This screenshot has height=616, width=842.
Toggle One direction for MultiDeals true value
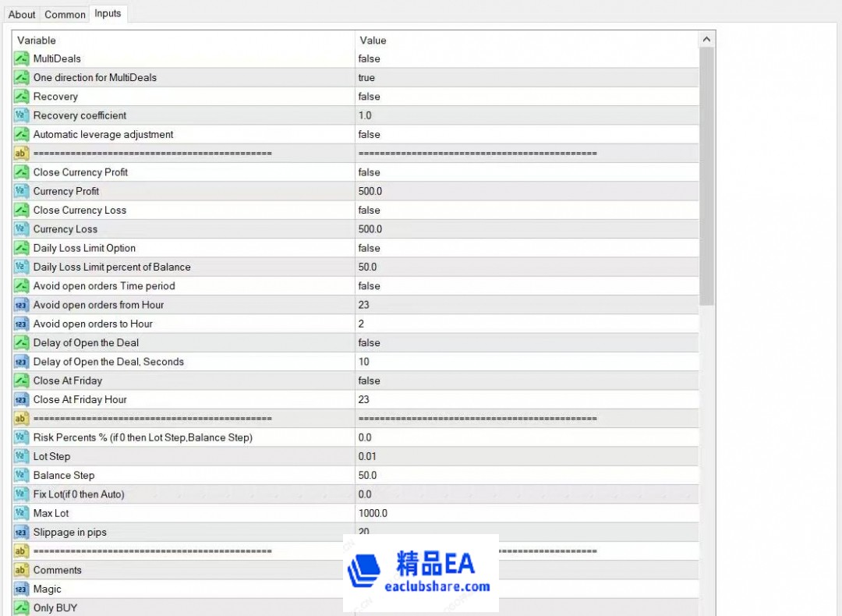click(366, 78)
